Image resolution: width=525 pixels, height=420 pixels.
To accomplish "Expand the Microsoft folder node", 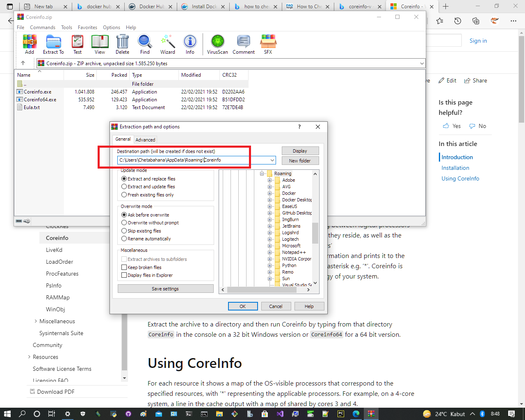I will (270, 246).
